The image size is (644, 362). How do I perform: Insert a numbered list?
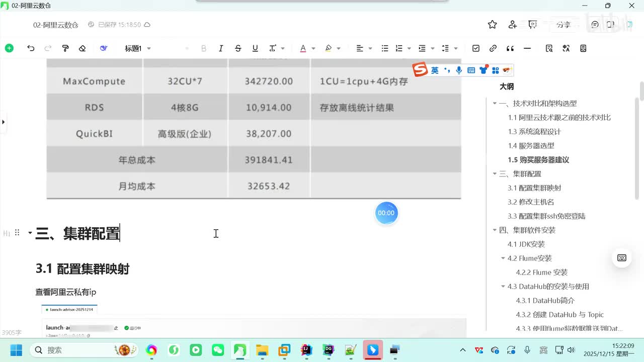tap(399, 48)
